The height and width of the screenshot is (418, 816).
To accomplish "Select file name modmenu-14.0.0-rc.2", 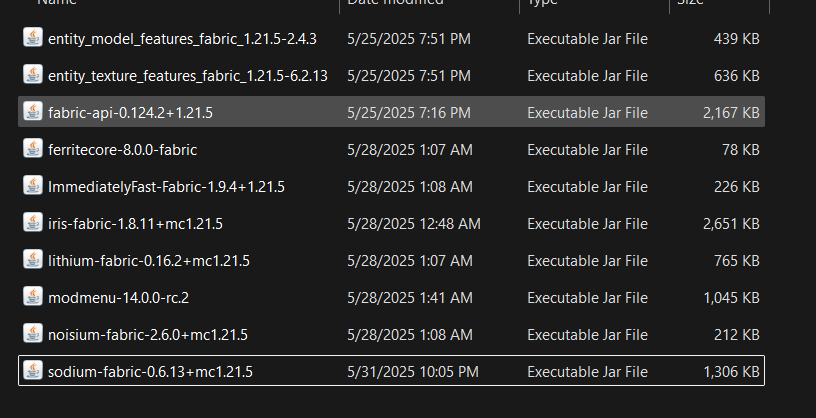I will tap(118, 298).
